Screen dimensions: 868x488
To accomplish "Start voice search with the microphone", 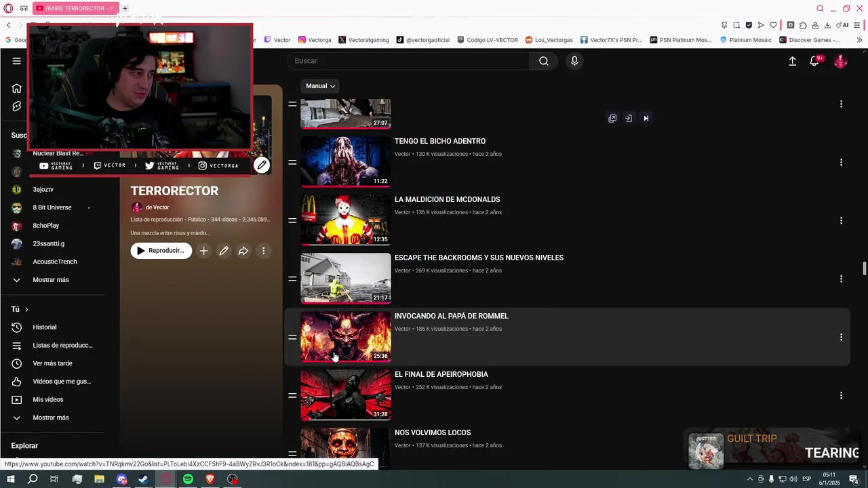I will 574,61.
